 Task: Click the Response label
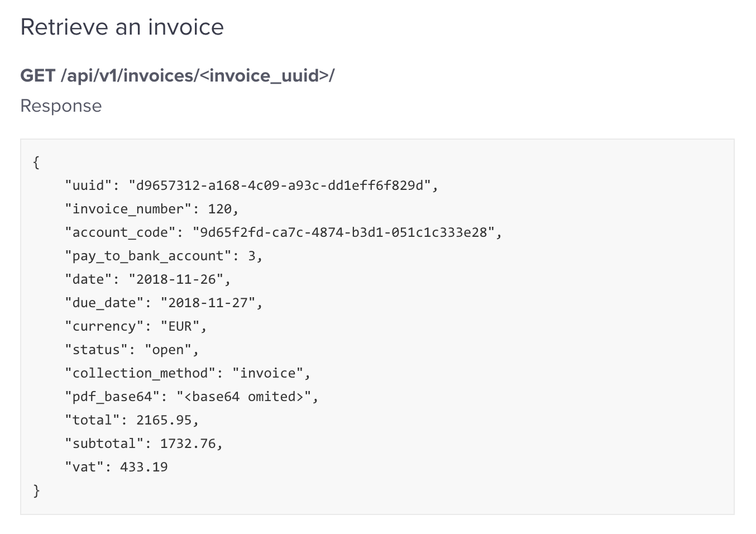click(x=61, y=106)
